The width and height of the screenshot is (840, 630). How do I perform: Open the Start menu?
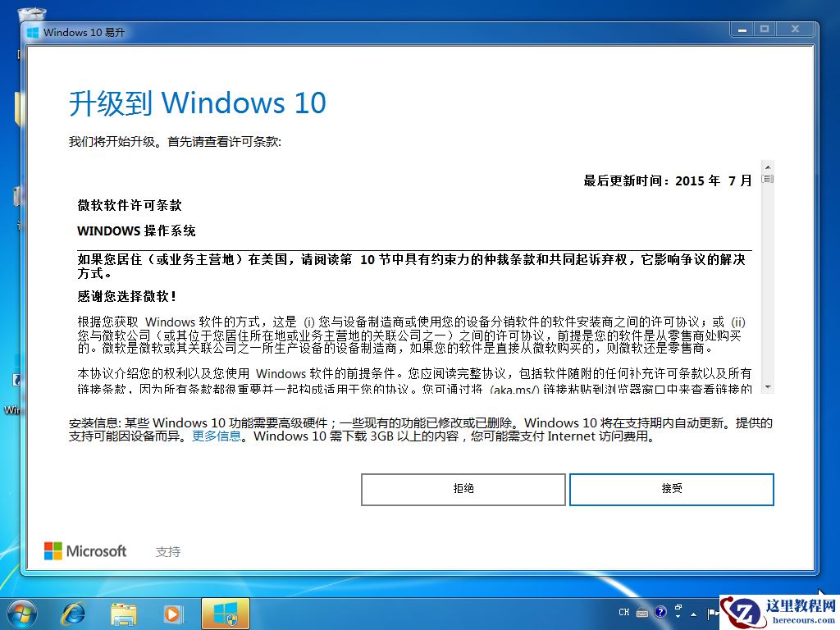(x=21, y=613)
